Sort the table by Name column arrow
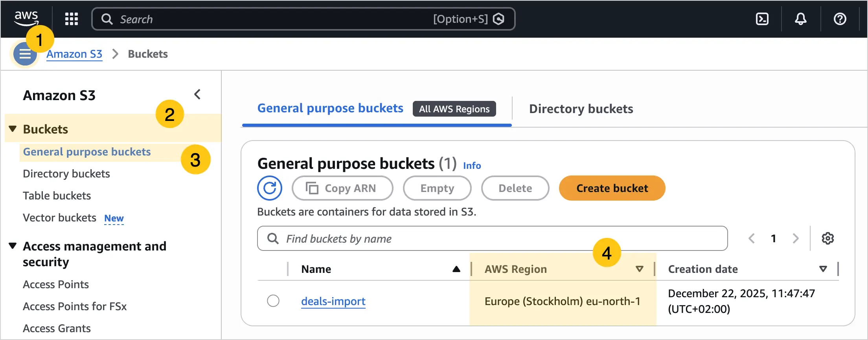Image resolution: width=868 pixels, height=340 pixels. click(456, 269)
